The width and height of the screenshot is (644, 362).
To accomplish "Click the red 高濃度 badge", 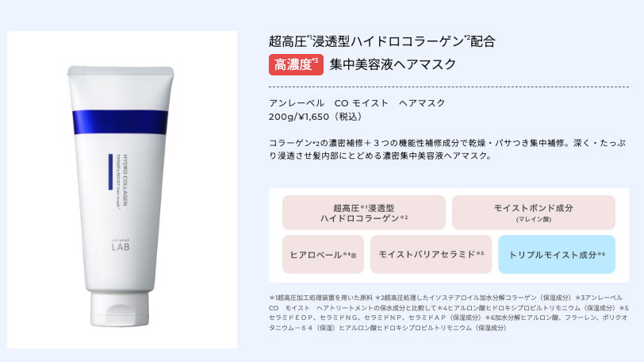I will pyautogui.click(x=296, y=64).
